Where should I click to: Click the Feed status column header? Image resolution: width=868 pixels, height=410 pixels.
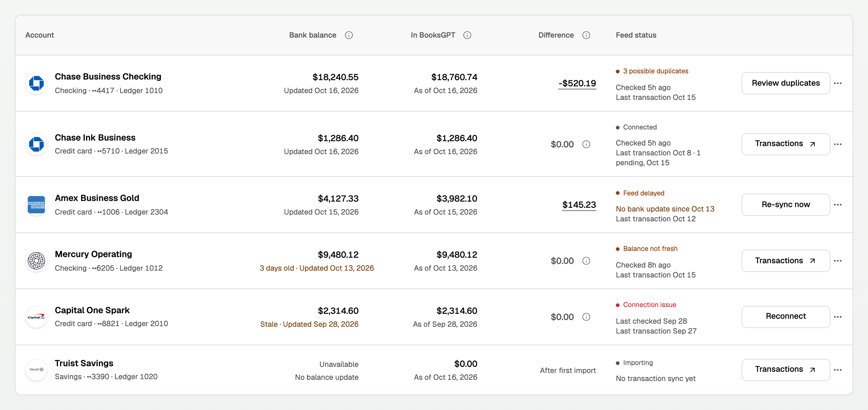tap(636, 35)
